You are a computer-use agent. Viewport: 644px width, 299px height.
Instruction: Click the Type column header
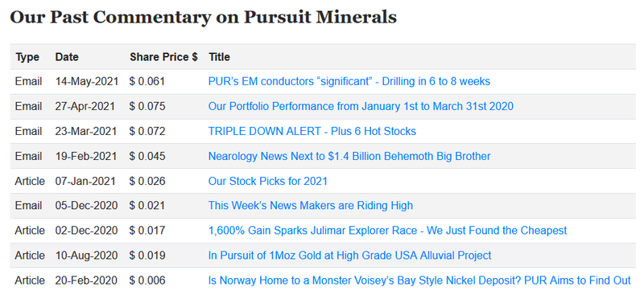tap(27, 57)
